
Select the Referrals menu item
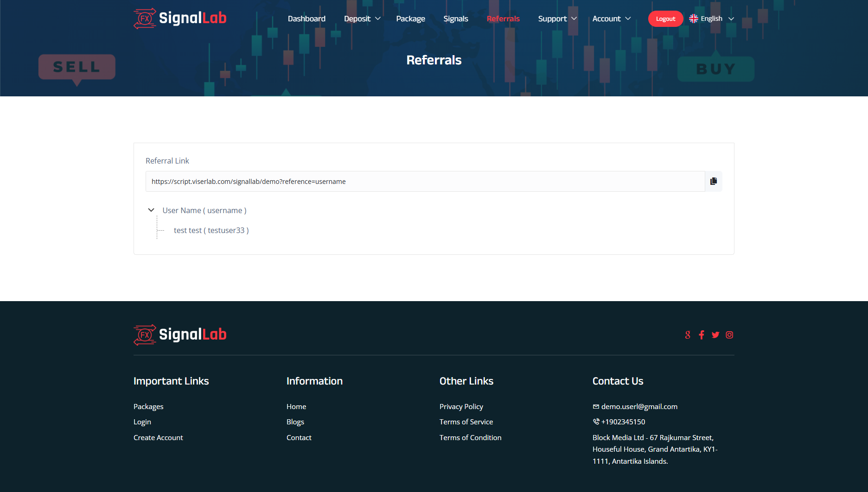click(503, 19)
